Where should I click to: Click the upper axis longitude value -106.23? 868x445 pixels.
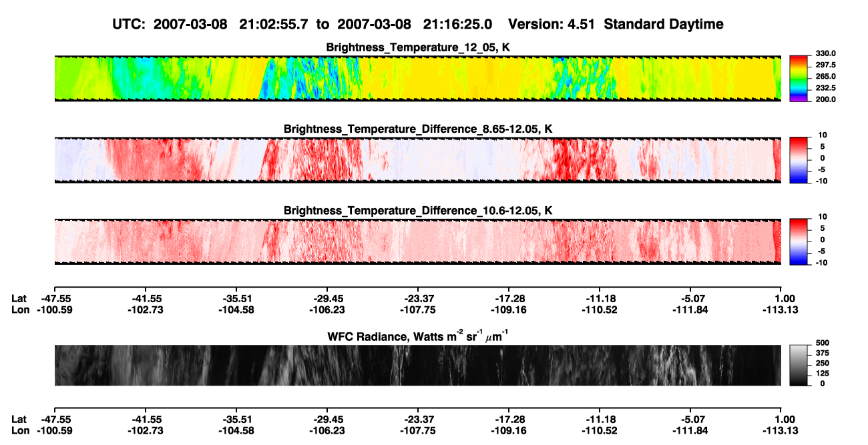pyautogui.click(x=329, y=309)
